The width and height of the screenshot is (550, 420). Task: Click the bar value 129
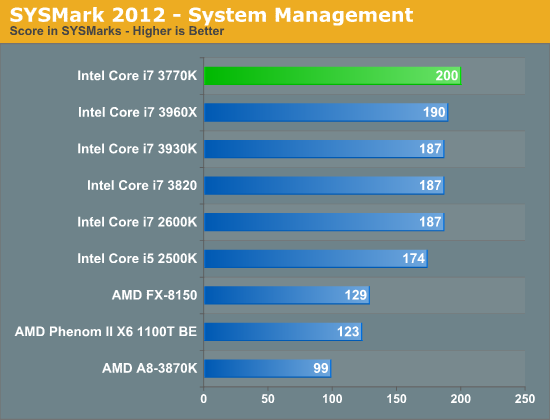pos(356,295)
